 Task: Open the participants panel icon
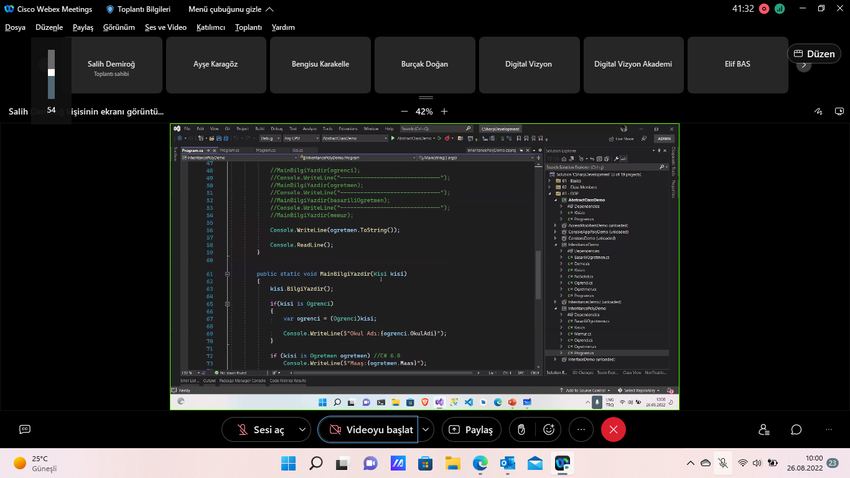tap(764, 430)
